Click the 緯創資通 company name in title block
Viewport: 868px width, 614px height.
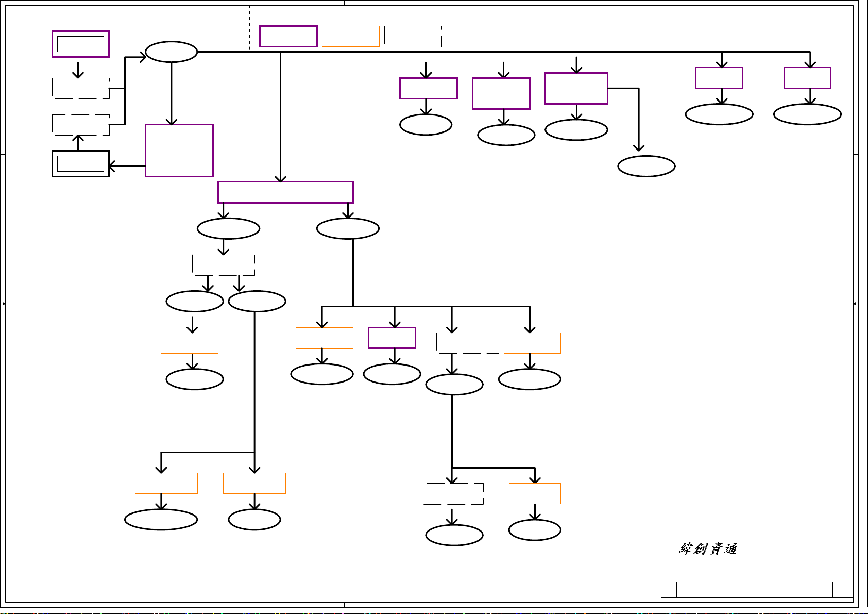(x=708, y=549)
